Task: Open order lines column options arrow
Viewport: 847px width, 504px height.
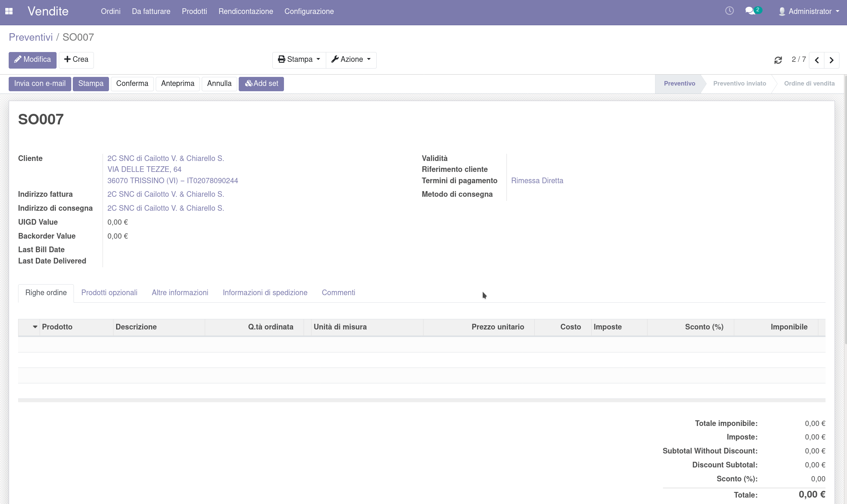Action: (x=35, y=327)
